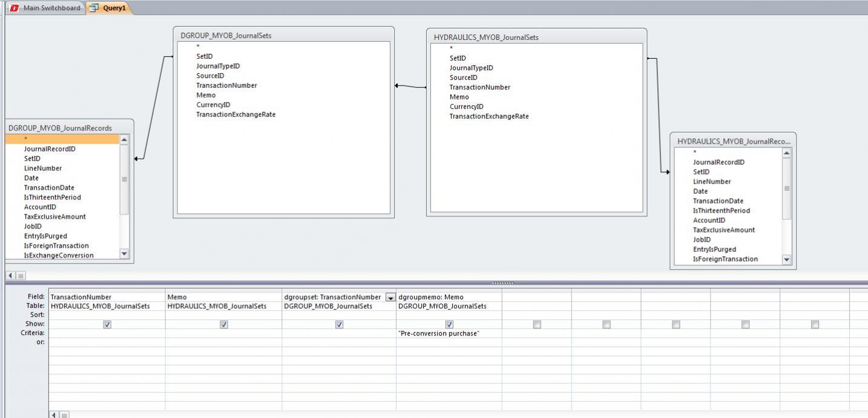Image resolution: width=868 pixels, height=418 pixels.
Task: Uncheck Show for the dgroupmemo column
Action: point(449,325)
